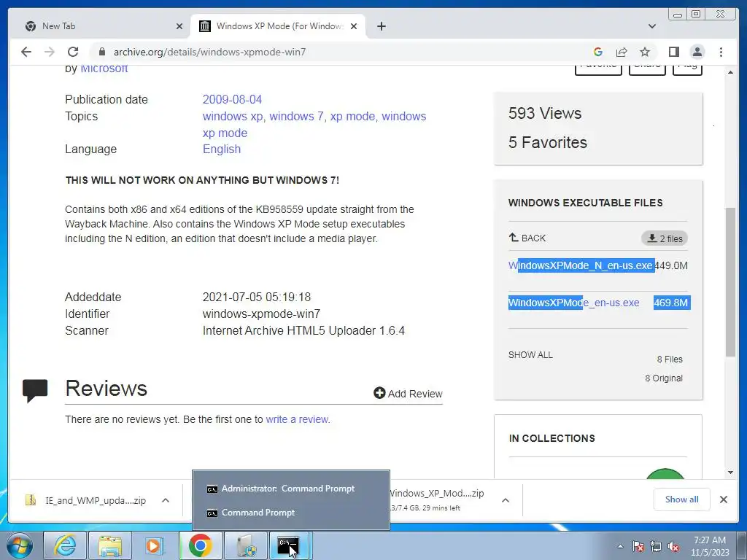The width and height of the screenshot is (747, 560).
Task: Open the Chrome profile avatar
Action: [697, 52]
